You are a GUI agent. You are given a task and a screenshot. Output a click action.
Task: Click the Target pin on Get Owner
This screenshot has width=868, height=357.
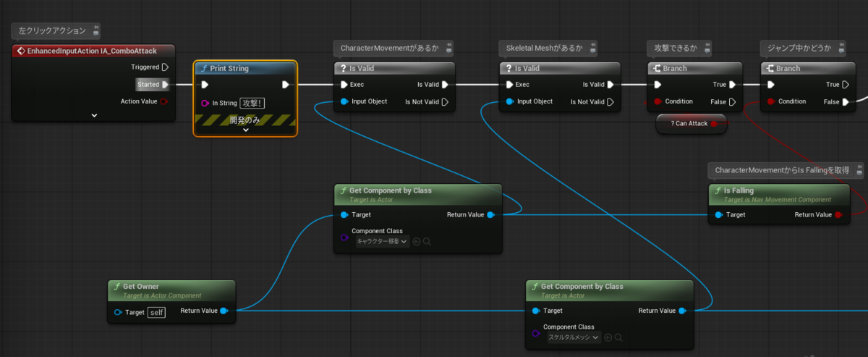[x=119, y=312]
